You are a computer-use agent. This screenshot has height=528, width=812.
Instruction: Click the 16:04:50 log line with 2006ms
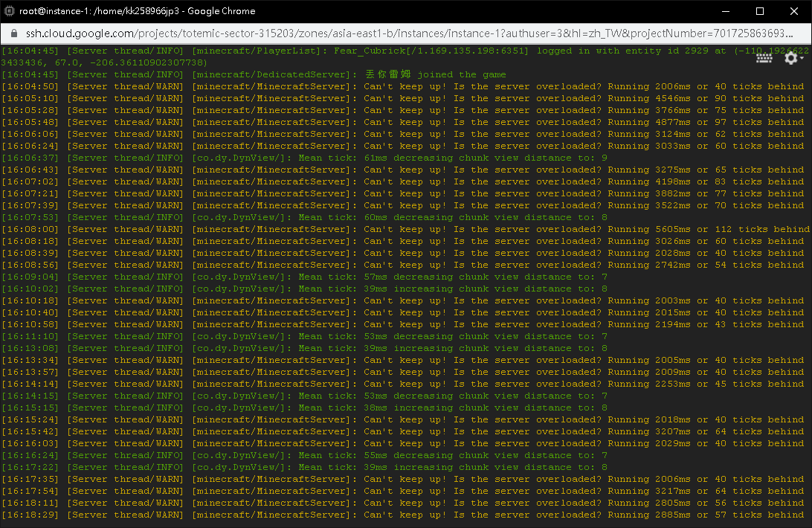coord(402,86)
